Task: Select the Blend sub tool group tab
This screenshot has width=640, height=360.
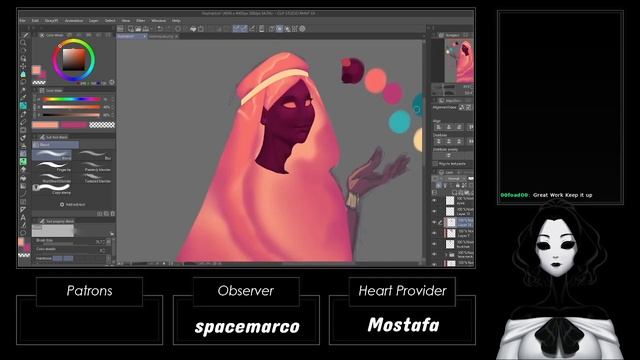Action: pos(56,145)
